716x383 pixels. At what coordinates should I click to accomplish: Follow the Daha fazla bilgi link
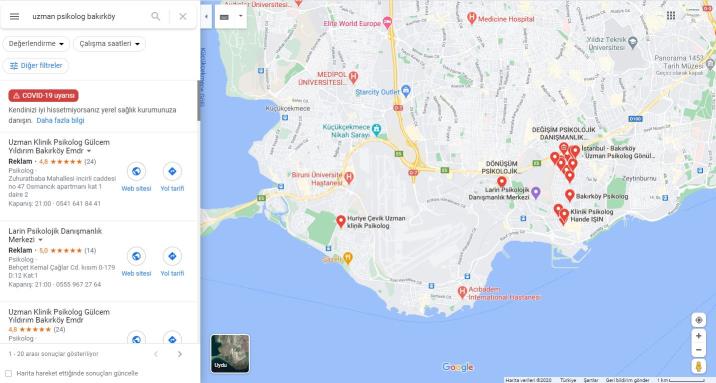click(60, 121)
